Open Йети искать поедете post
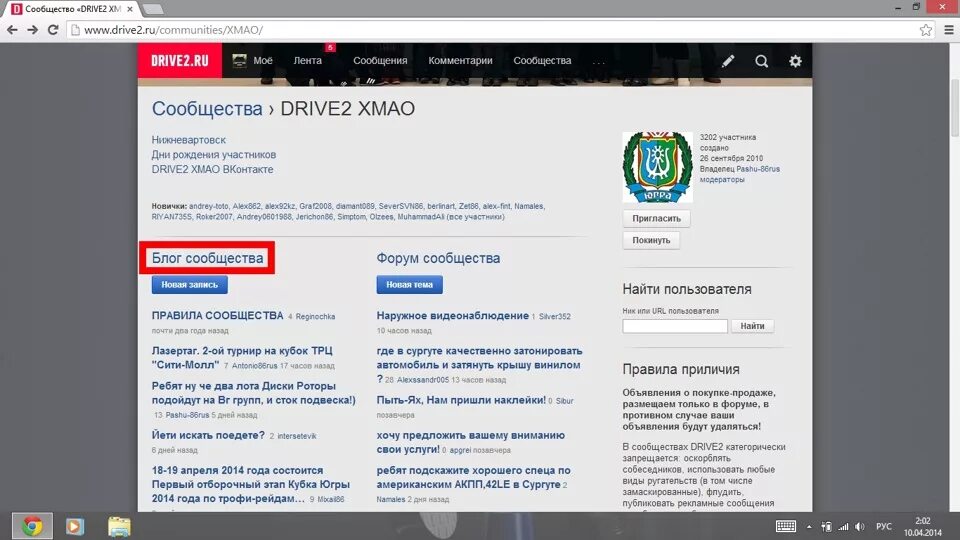The width and height of the screenshot is (960, 540). point(208,435)
